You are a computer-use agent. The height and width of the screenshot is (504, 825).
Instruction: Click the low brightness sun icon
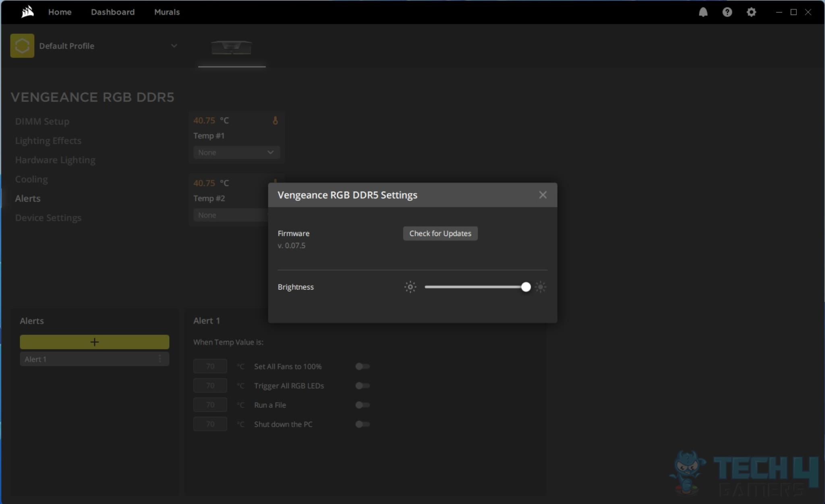pos(410,287)
